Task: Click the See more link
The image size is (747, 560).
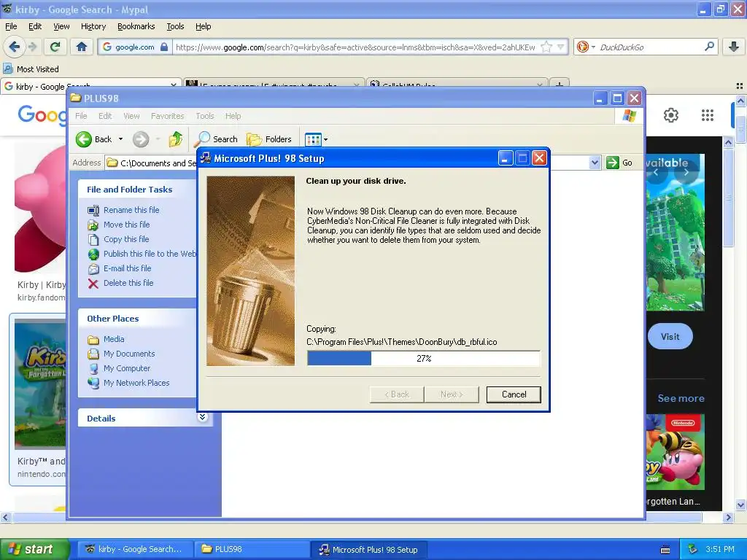Action: (681, 398)
